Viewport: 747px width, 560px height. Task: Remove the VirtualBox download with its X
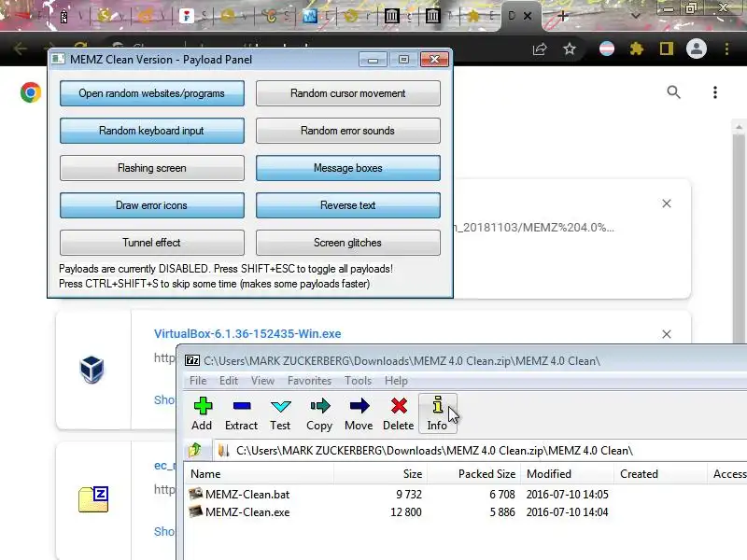[667, 334]
